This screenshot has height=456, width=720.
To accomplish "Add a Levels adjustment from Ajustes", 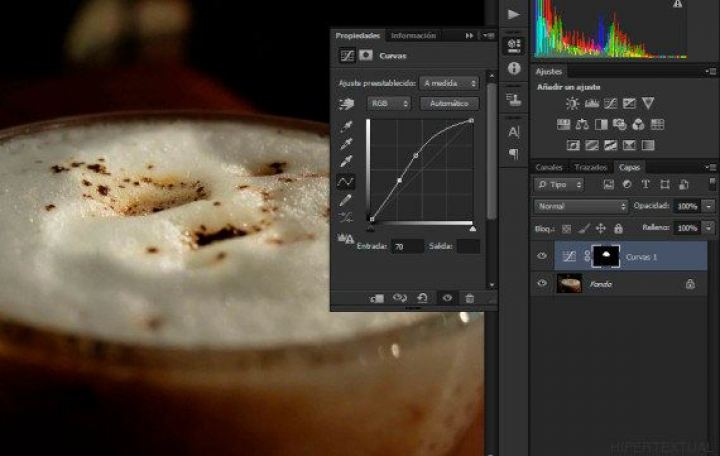I will tap(591, 103).
